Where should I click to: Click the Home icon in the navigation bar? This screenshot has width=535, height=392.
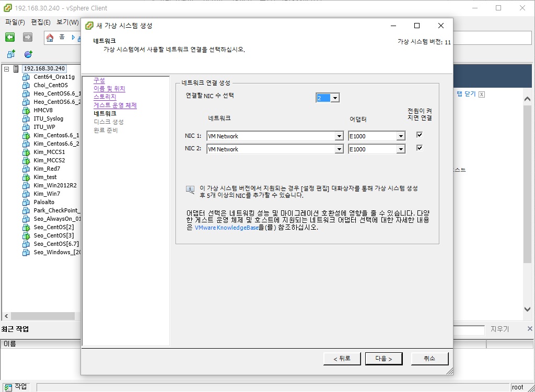click(50, 37)
